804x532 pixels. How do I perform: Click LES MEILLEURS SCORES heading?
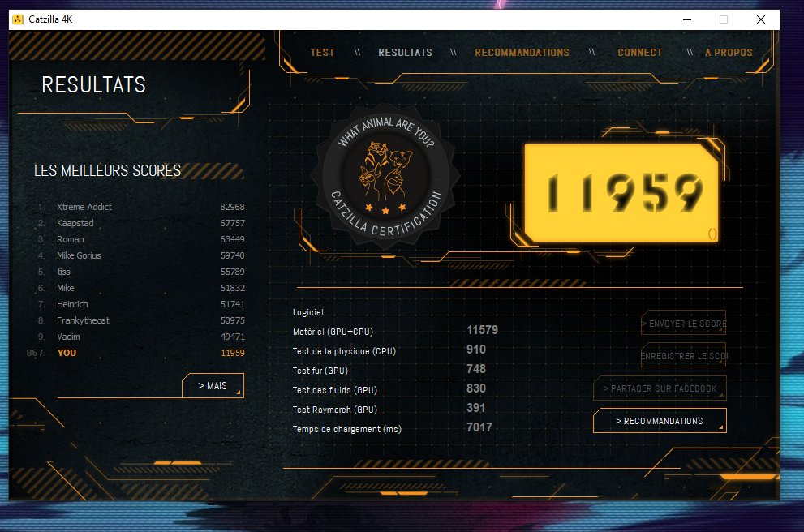pos(107,170)
